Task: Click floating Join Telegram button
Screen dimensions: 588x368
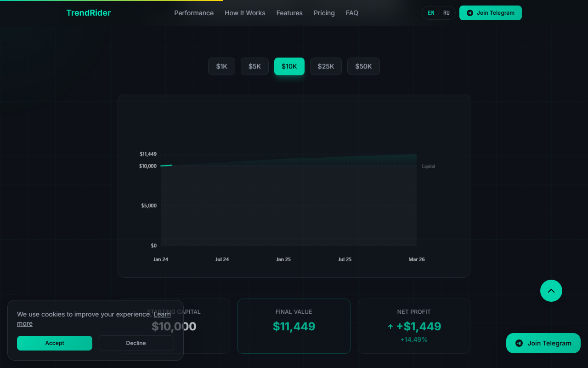Action: click(543, 343)
